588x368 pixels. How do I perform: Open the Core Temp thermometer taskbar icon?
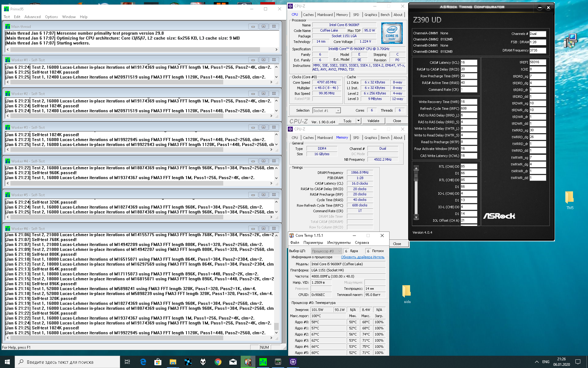248,362
